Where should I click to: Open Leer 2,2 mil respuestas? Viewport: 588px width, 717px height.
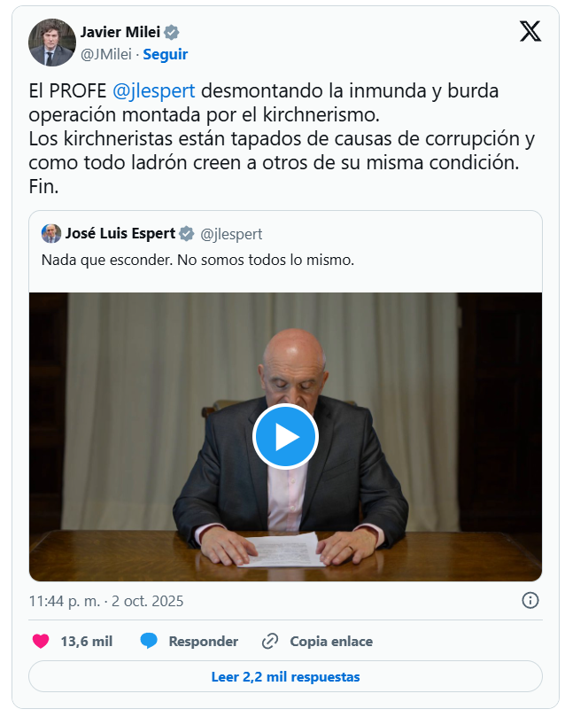pos(285,676)
